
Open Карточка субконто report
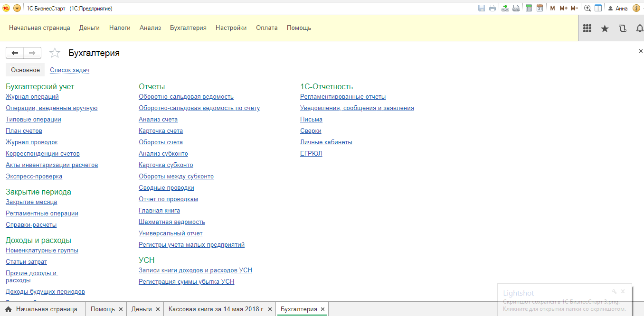166,165
